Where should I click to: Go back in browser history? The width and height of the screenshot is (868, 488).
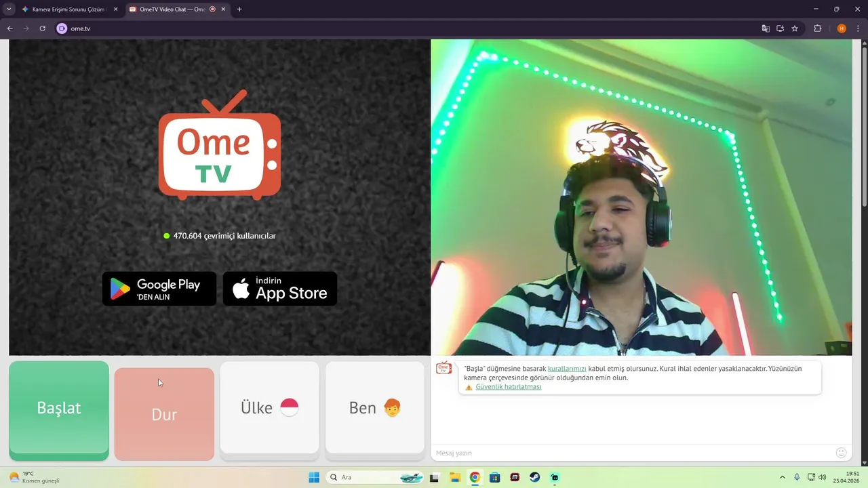(x=10, y=28)
